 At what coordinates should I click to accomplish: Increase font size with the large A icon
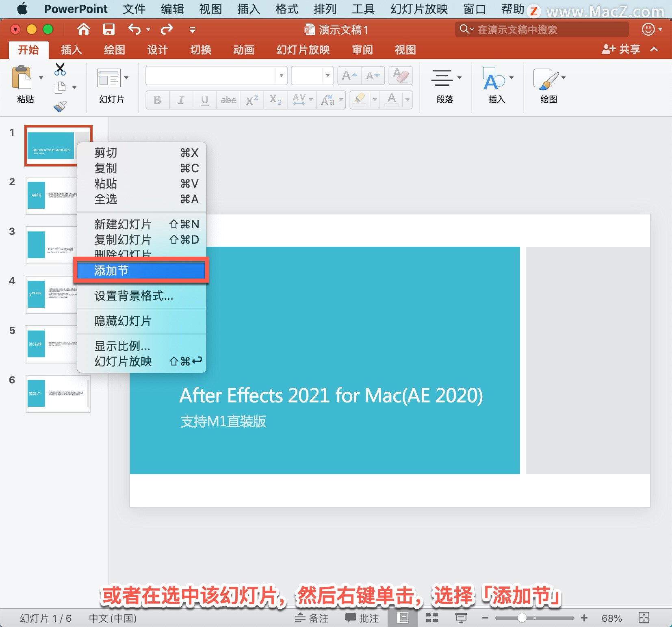(x=349, y=76)
